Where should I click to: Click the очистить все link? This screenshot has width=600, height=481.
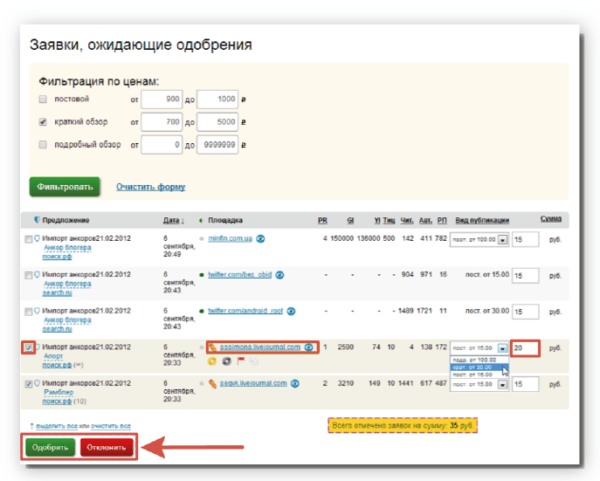111,426
